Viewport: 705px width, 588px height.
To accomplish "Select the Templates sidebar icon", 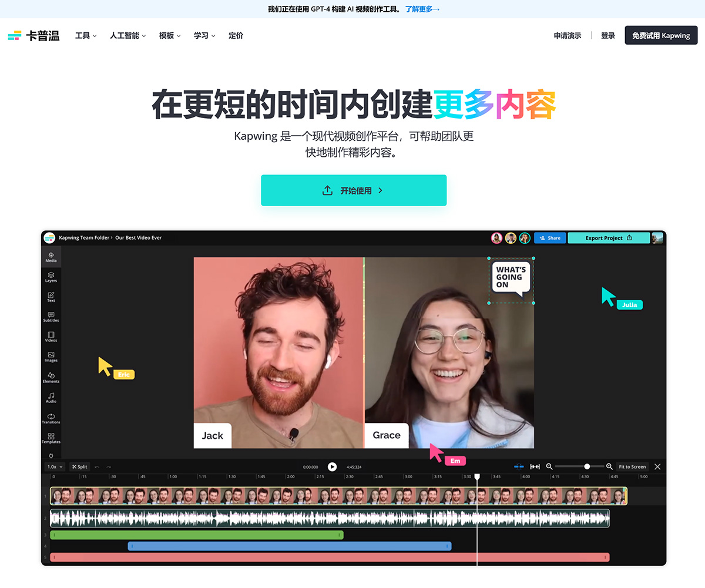I will (x=51, y=439).
